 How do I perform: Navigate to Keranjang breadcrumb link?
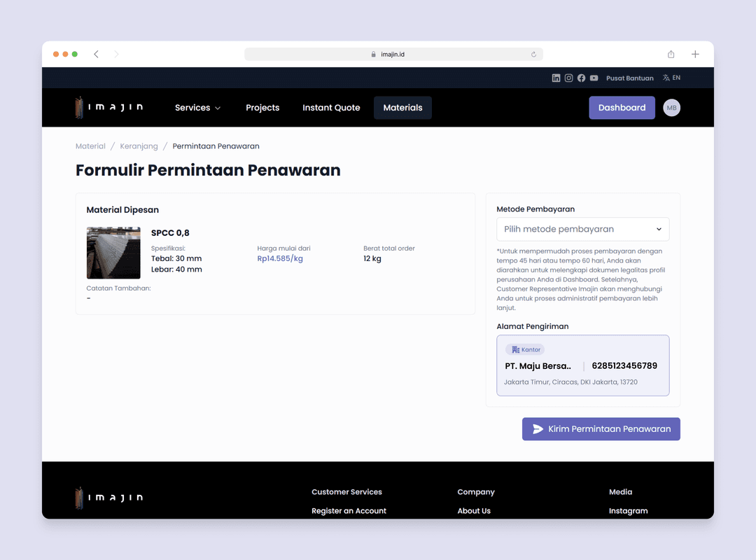139,146
